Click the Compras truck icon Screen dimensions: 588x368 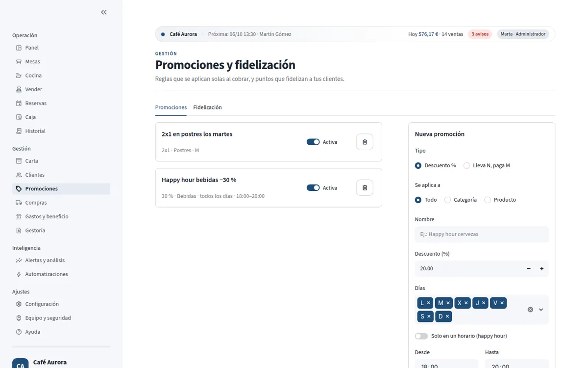19,203
